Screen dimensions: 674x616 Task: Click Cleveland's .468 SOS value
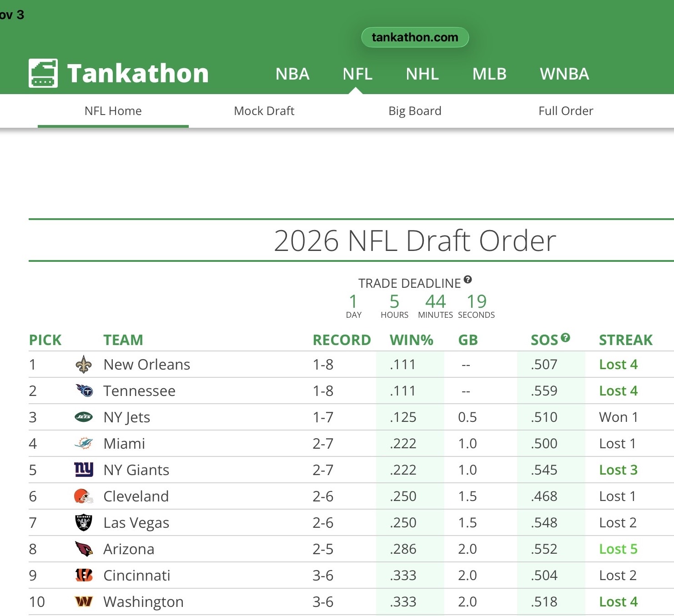(544, 496)
